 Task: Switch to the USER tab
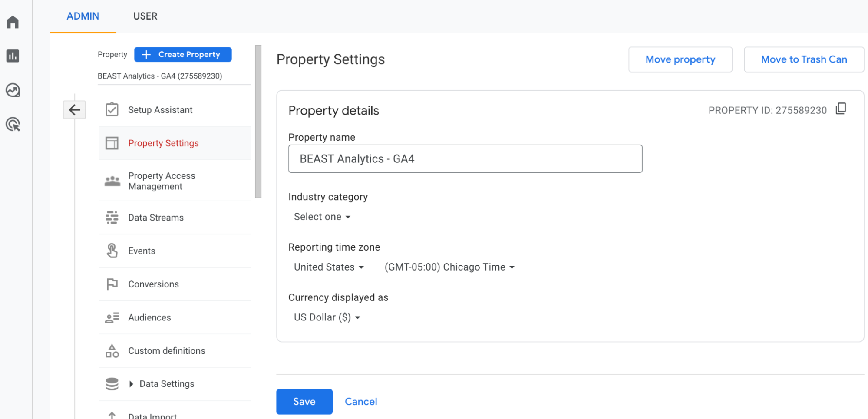pos(146,16)
